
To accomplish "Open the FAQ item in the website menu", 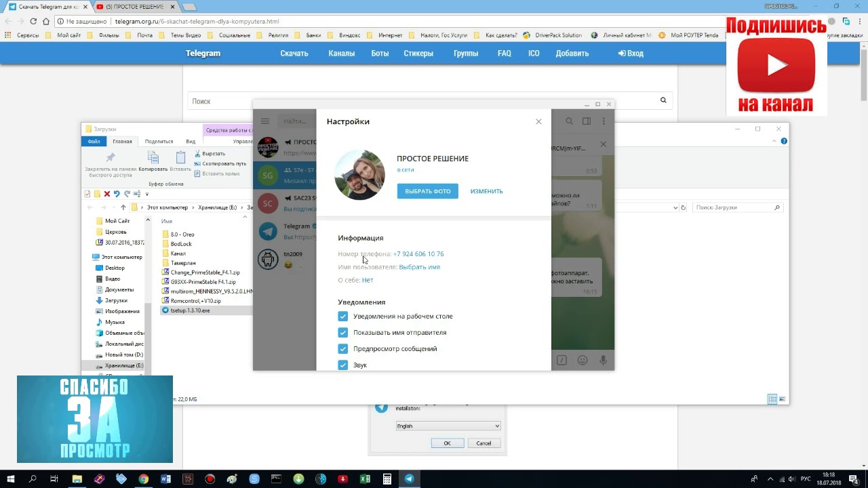I will 504,54.
